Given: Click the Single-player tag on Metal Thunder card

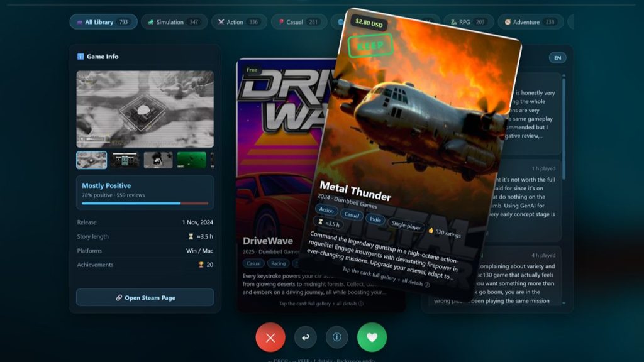Looking at the screenshot, I should point(406,226).
